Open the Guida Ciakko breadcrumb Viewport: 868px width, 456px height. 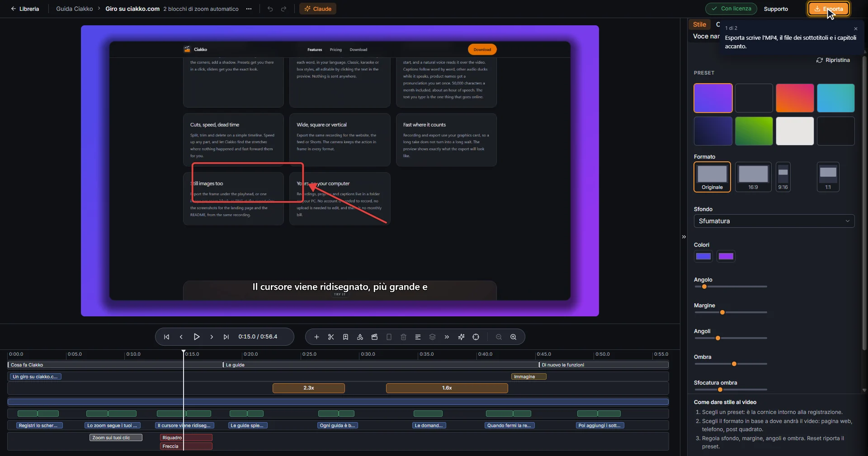(75, 9)
